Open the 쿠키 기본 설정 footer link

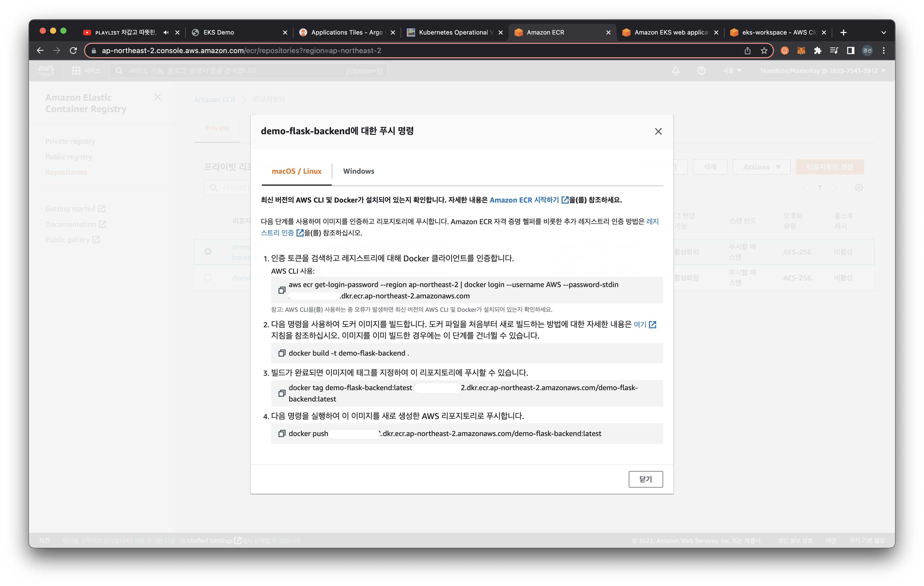pos(867,541)
